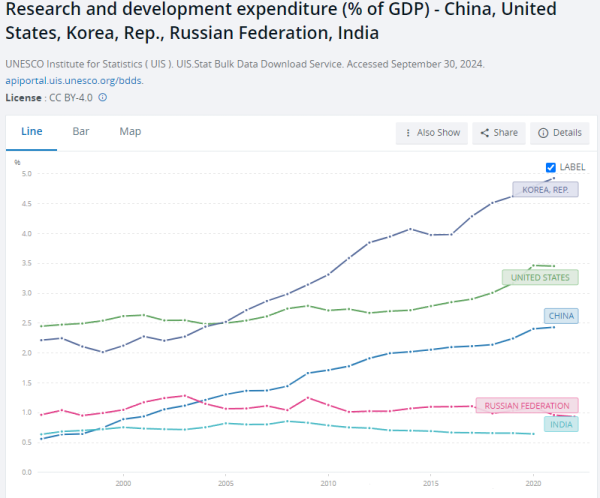600x498 pixels.
Task: Click the 2005 marker on the x-axis
Action: pyautogui.click(x=225, y=481)
